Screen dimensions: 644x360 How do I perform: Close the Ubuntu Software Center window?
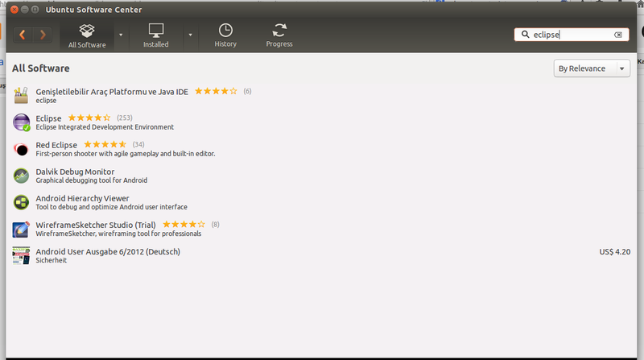click(x=14, y=10)
